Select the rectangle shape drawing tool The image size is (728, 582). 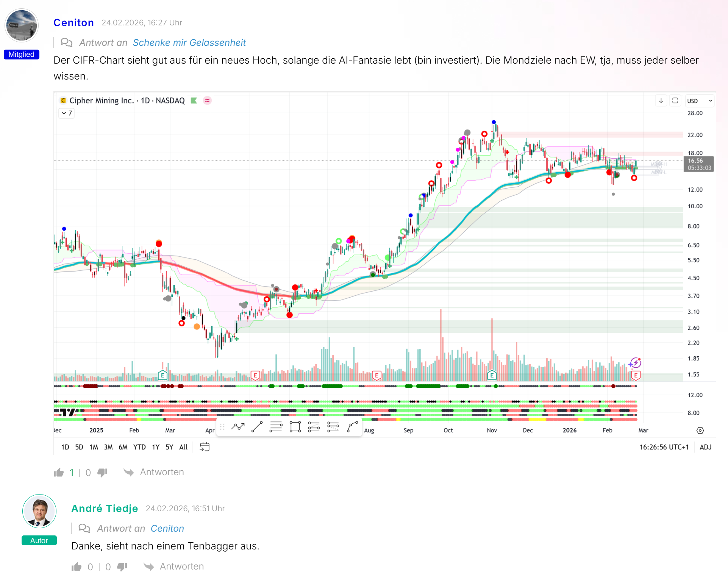point(295,427)
